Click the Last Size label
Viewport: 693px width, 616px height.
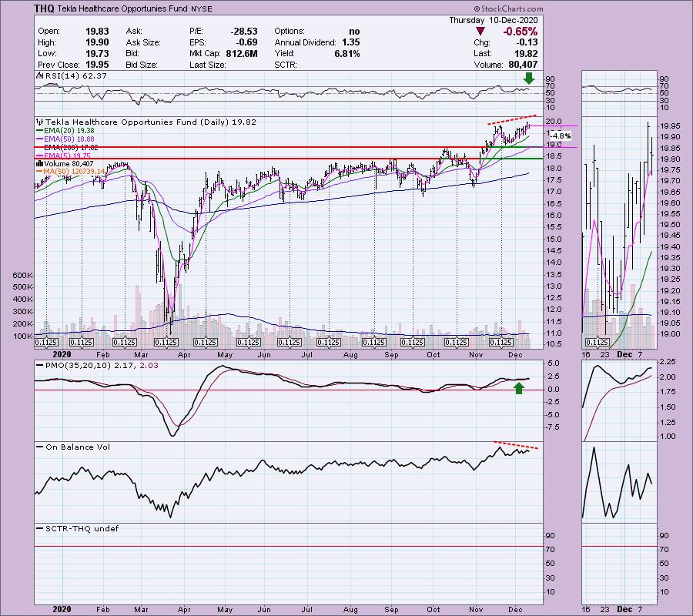pyautogui.click(x=207, y=65)
